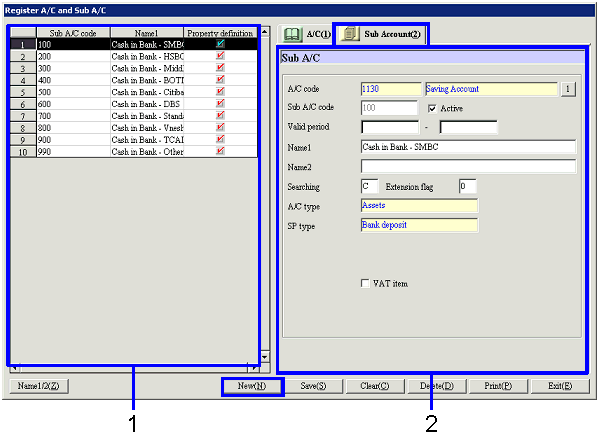The width and height of the screenshot is (600, 442).
Task: Open A/C code lookup button labeled 1
Action: pos(568,89)
